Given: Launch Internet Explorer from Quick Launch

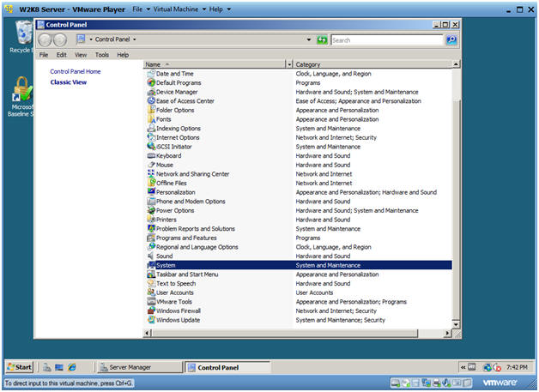Looking at the screenshot, I should point(72,367).
